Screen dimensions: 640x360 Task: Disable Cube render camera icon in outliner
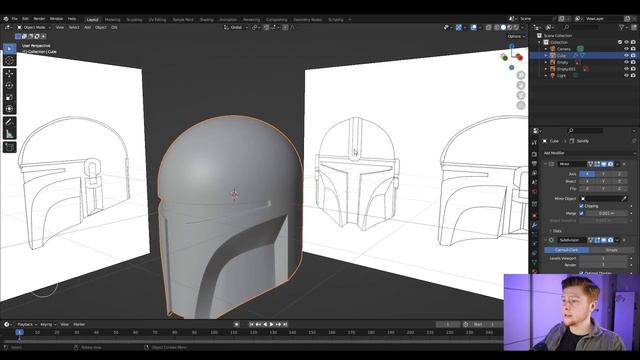click(x=633, y=55)
